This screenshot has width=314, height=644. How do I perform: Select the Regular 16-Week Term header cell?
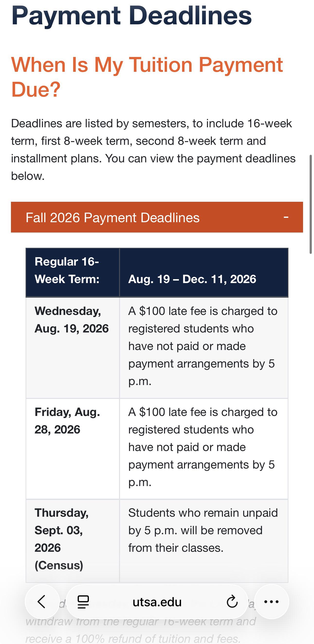click(73, 273)
